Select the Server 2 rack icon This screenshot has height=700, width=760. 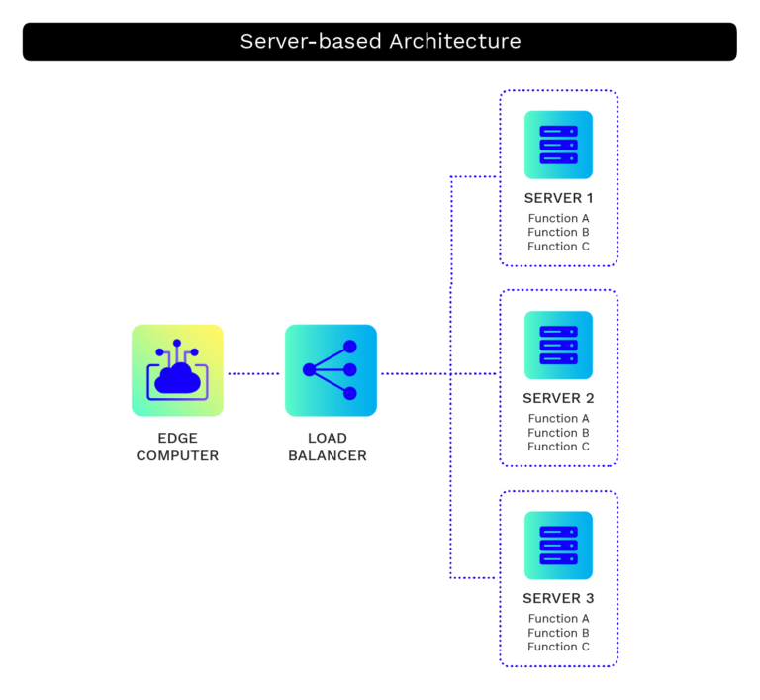[558, 345]
